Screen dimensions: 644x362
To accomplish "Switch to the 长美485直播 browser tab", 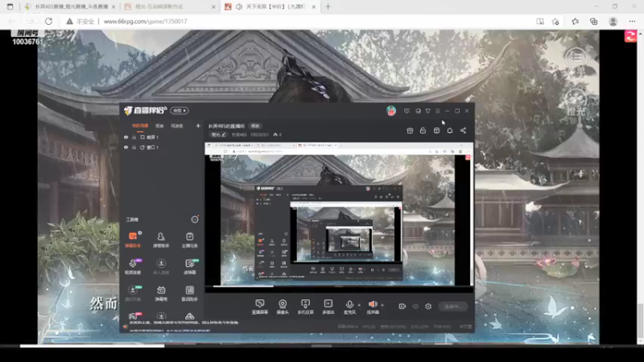I will click(70, 6).
